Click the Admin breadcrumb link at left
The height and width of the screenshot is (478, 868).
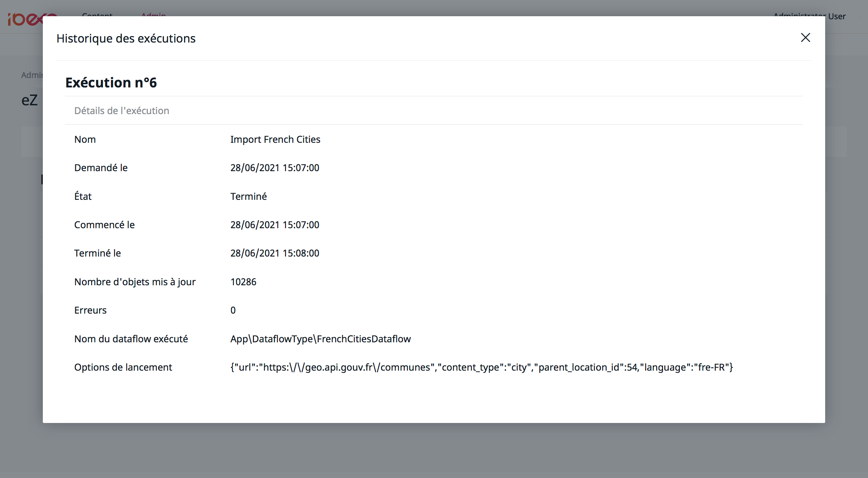click(x=32, y=75)
